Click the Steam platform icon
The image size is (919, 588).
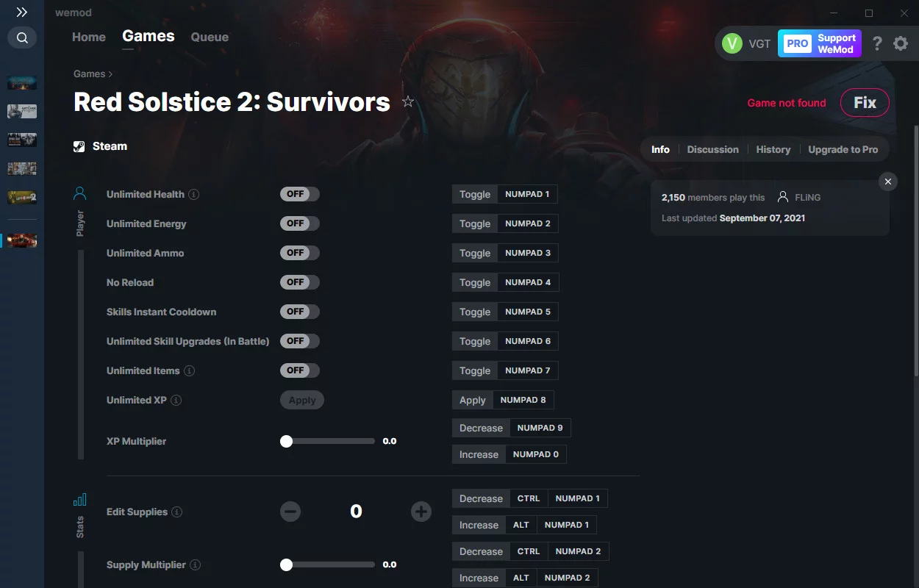coord(79,146)
